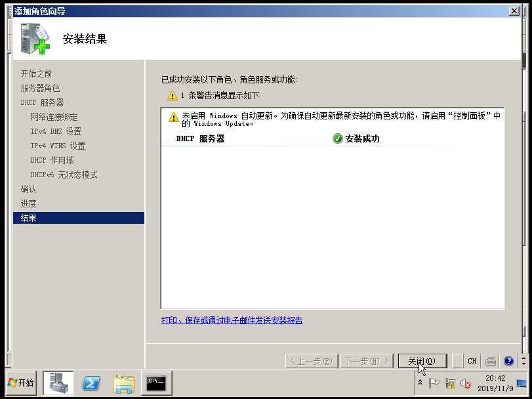This screenshot has height=399, width=532.
Task: Click the DHCP 服务器 result row label
Action: [x=200, y=138]
